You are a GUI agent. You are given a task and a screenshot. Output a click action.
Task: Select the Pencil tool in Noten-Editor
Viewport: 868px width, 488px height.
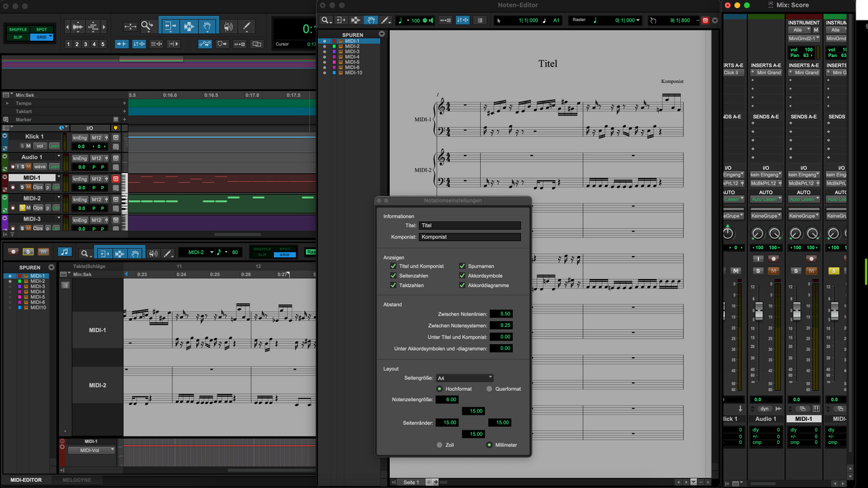pyautogui.click(x=386, y=20)
